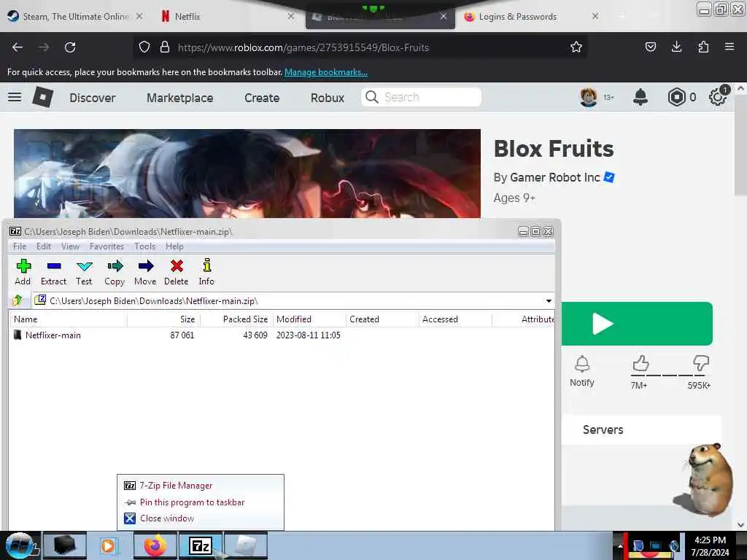Click the Copy button in 7-Zip

115,273
